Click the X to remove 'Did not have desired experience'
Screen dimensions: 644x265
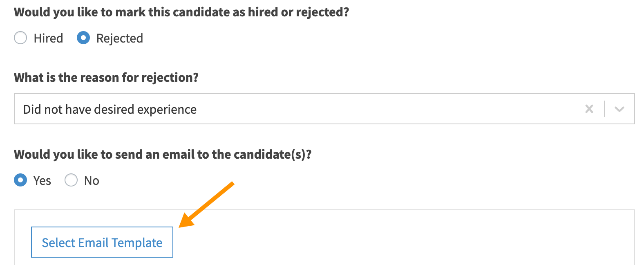pyautogui.click(x=589, y=109)
